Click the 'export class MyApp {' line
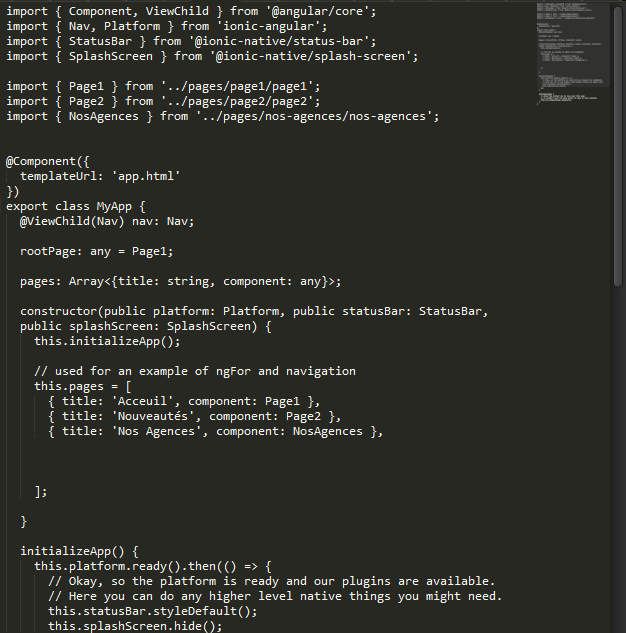 tap(75, 206)
